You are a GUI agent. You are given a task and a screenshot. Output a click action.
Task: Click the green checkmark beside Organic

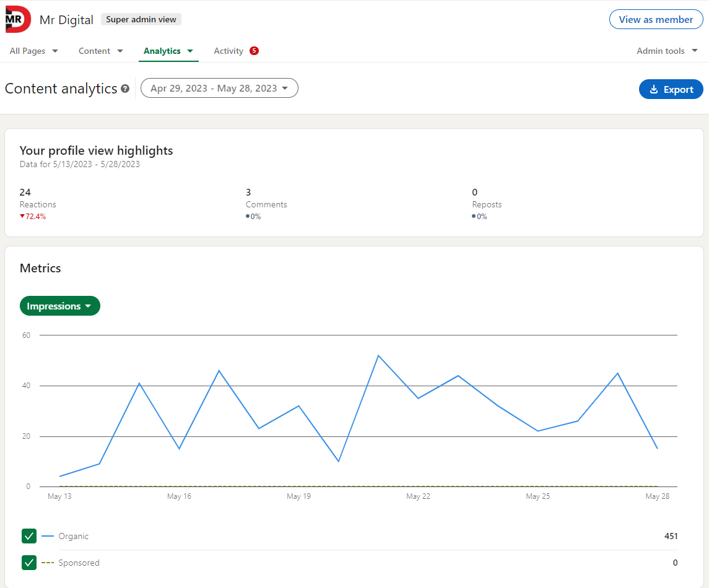pyautogui.click(x=29, y=536)
